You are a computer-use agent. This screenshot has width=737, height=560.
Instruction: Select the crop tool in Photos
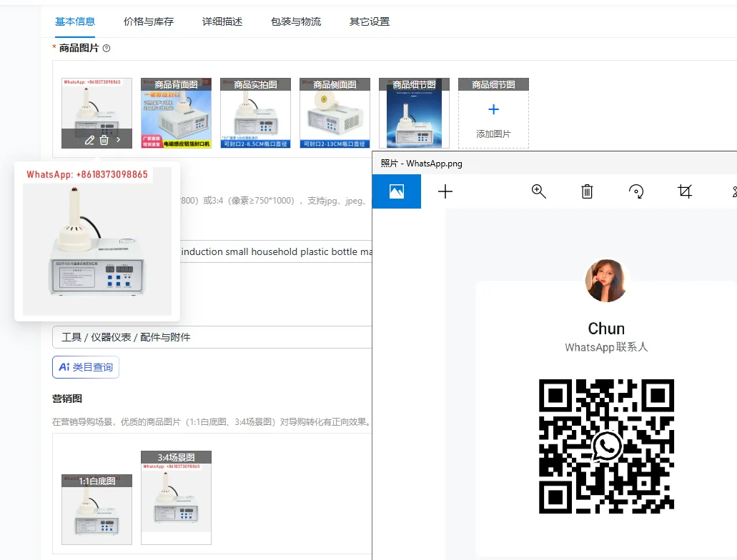[685, 191]
